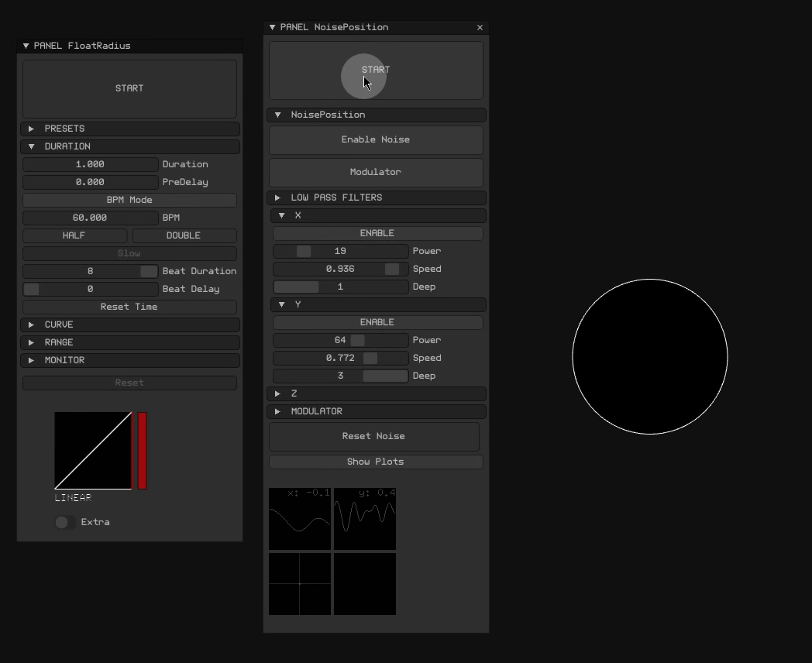Toggle BPM Mode
This screenshot has width=812, height=663.
click(129, 200)
